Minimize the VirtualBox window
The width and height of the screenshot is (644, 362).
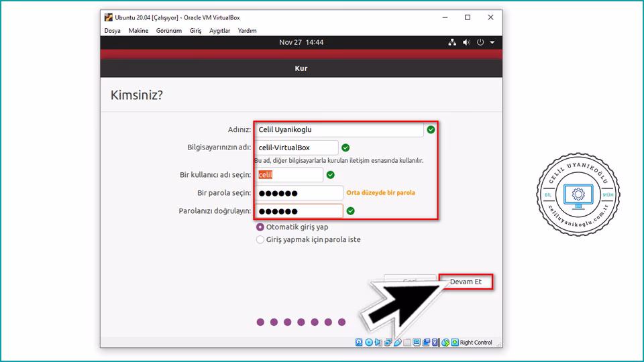pos(445,17)
